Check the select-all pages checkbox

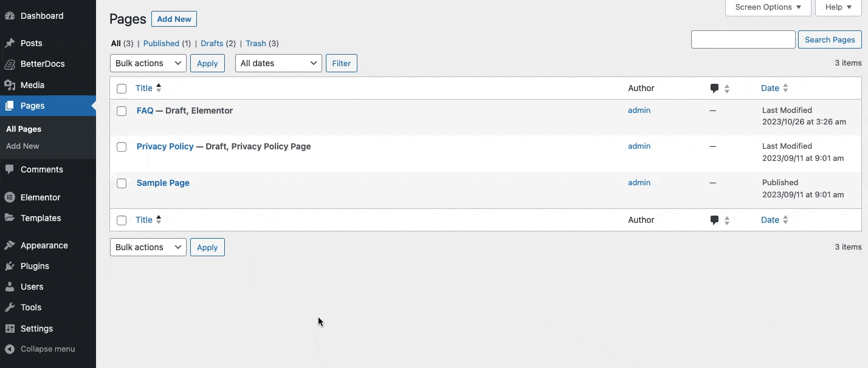click(x=121, y=88)
